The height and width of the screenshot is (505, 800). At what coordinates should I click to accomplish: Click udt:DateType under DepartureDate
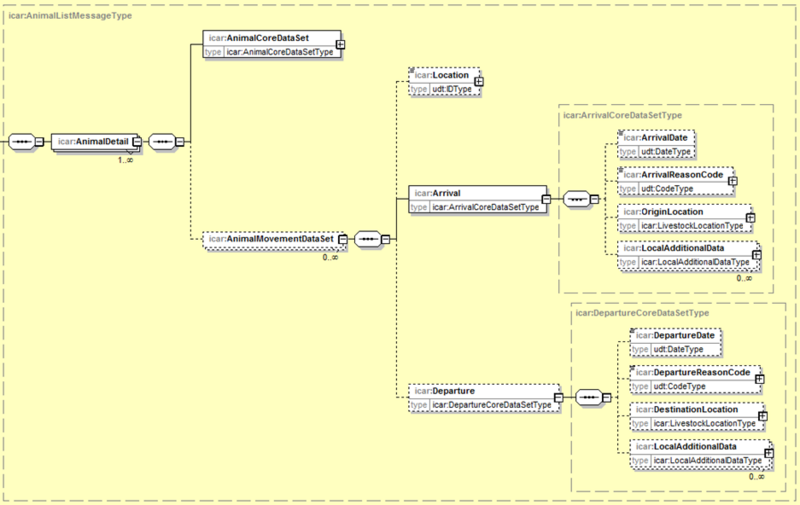click(x=678, y=350)
